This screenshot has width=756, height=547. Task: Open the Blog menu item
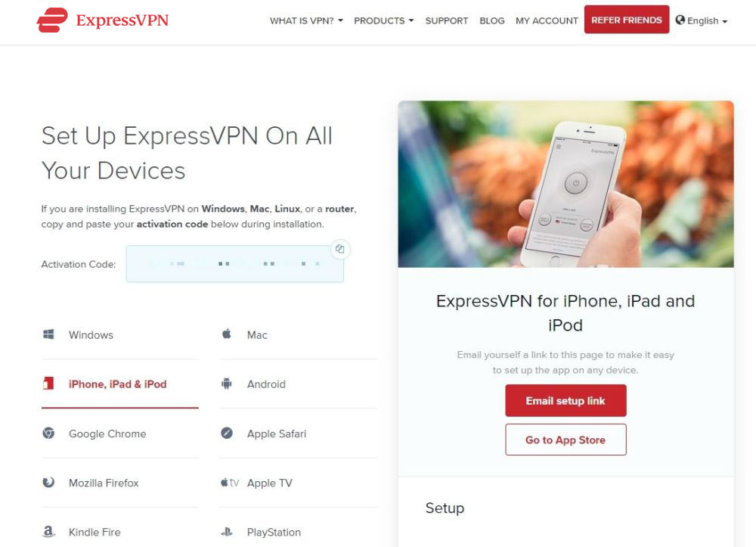pos(492,20)
